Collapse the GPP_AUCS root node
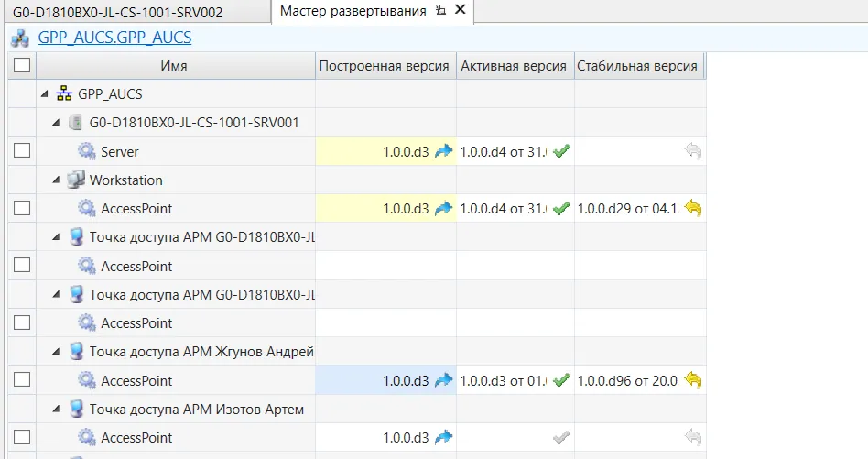 pos(45,94)
